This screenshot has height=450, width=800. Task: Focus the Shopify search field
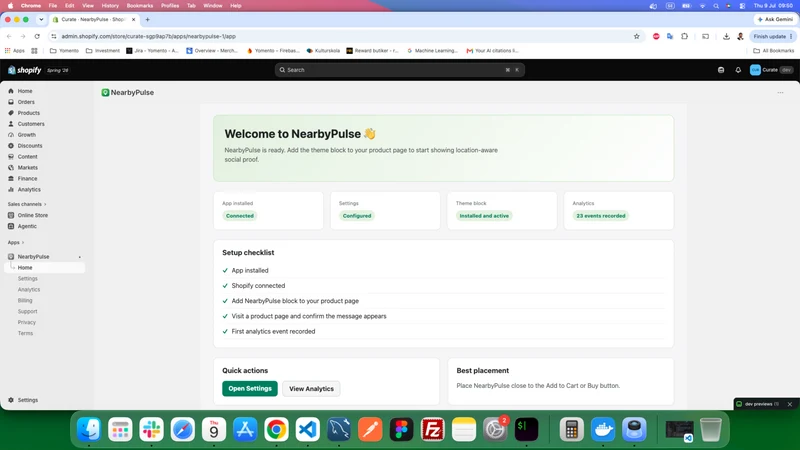399,70
